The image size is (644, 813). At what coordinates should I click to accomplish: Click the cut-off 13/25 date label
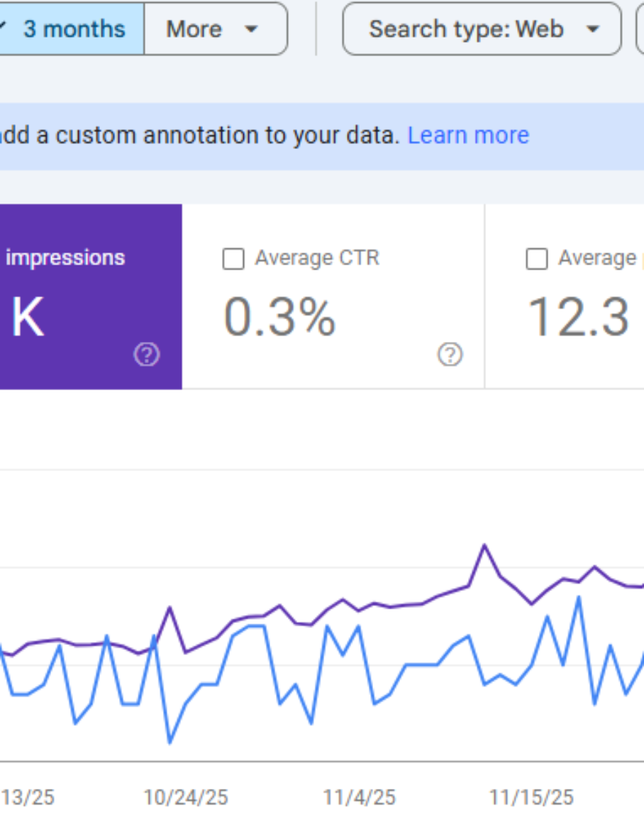28,797
